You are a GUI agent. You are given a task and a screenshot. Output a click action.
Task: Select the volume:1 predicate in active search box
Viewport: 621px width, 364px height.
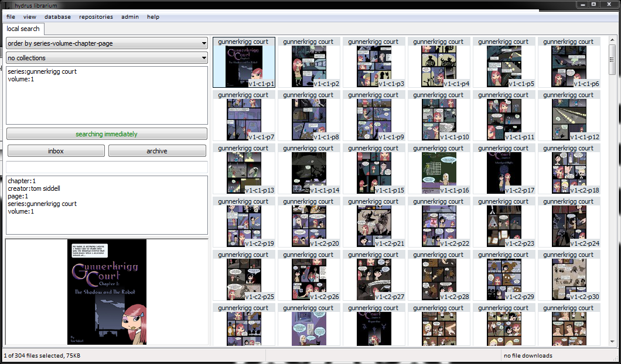pyautogui.click(x=21, y=79)
